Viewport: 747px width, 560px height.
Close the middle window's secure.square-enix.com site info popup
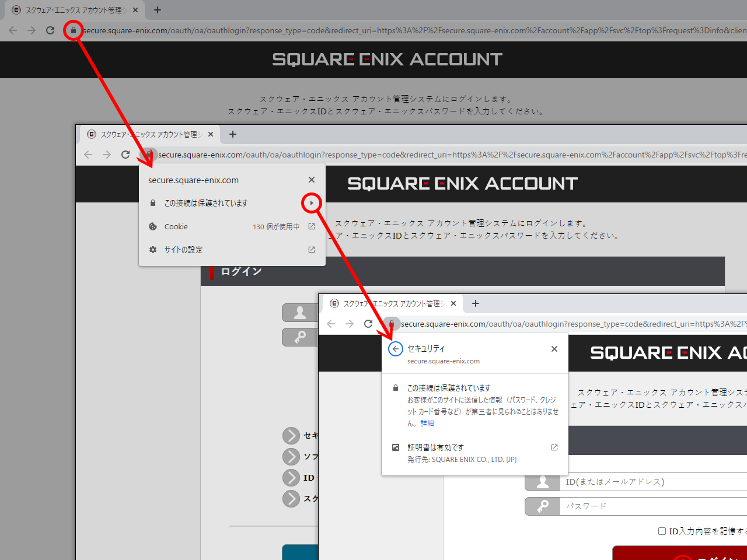pyautogui.click(x=312, y=180)
